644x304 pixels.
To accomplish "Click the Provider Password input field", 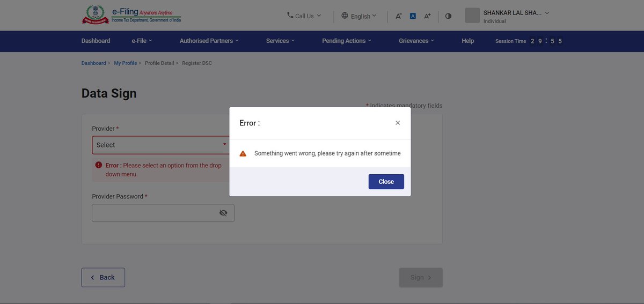I will (163, 213).
